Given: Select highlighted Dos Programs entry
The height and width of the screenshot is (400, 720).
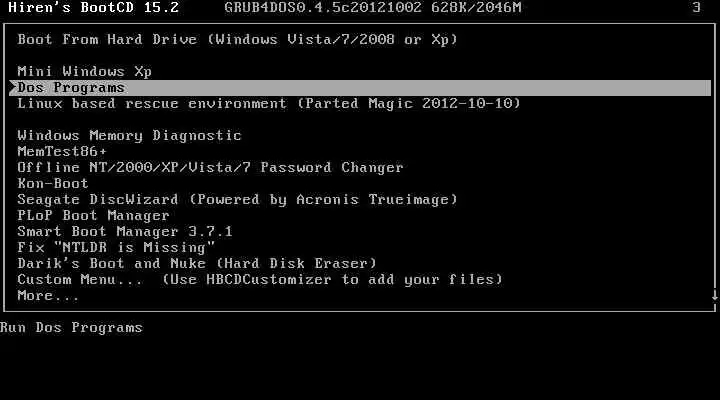Looking at the screenshot, I should [x=360, y=88].
